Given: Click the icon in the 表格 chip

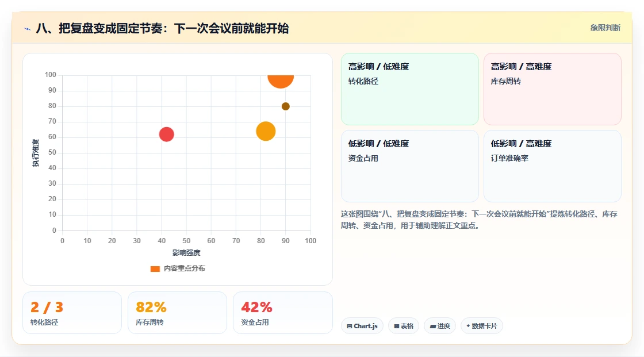Looking at the screenshot, I should (x=397, y=326).
